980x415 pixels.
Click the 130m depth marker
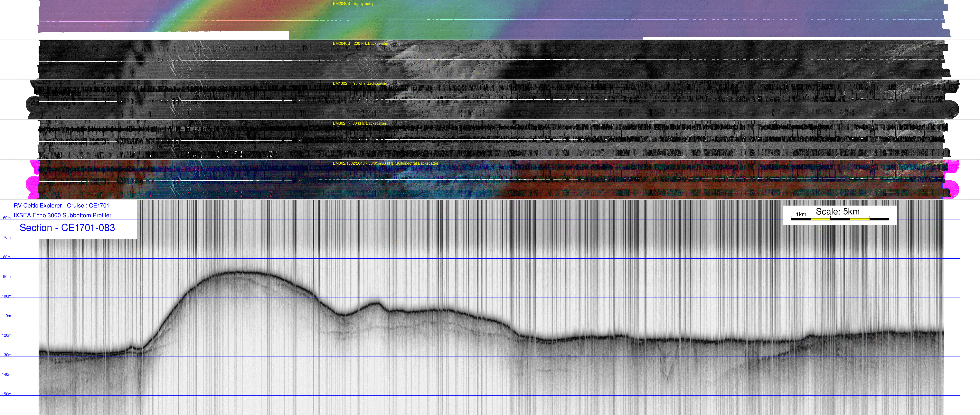pos(7,355)
